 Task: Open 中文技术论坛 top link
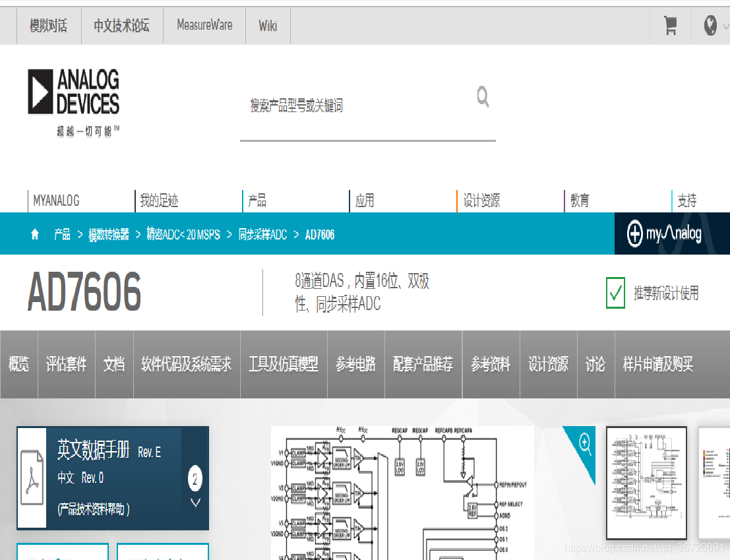pos(122,26)
